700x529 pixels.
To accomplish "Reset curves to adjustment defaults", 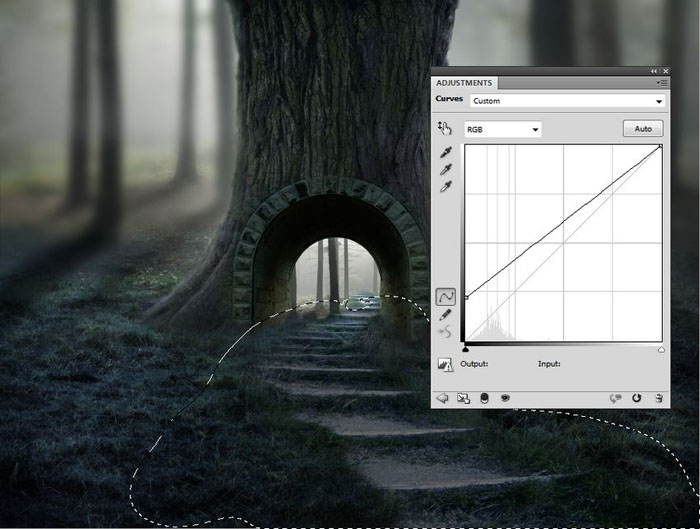I will pyautogui.click(x=637, y=398).
